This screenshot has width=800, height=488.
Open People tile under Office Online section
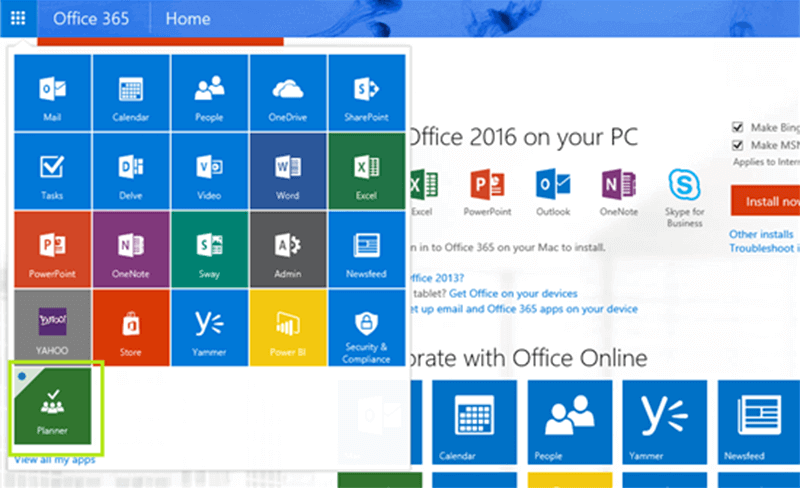[570, 422]
